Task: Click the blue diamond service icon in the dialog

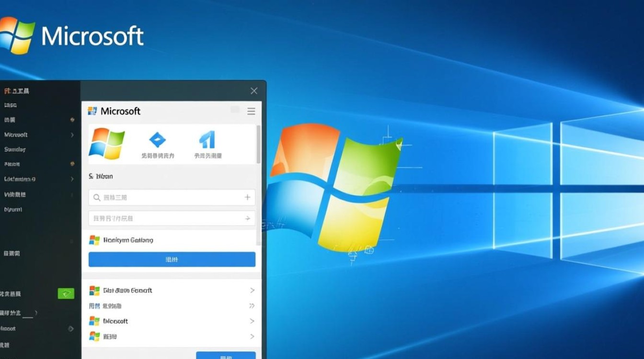Action: 157,139
